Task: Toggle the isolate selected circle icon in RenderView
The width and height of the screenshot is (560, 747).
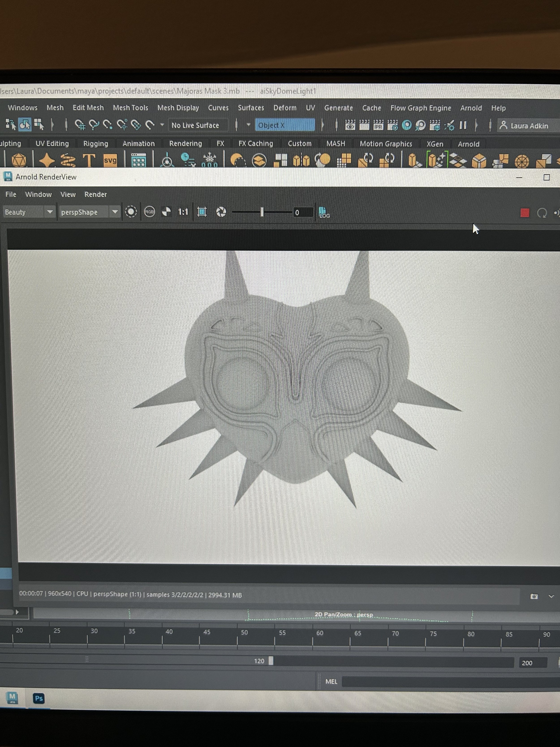Action: click(x=131, y=212)
